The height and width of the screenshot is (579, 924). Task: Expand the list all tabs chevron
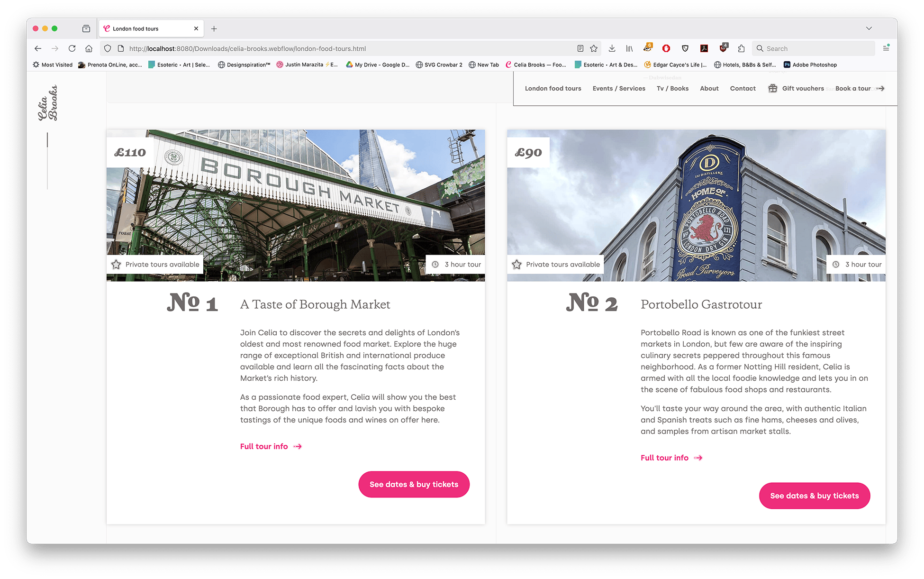869,28
